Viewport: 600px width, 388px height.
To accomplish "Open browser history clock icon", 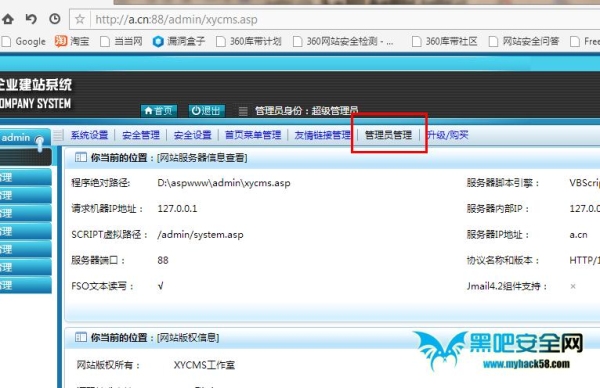I will pyautogui.click(x=55, y=19).
